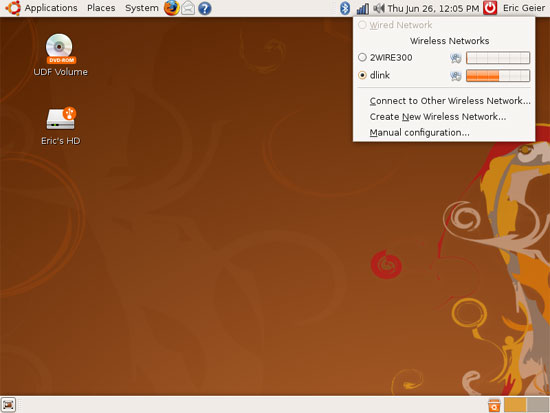Open the Help question mark icon
The width and height of the screenshot is (550, 413).
[205, 8]
